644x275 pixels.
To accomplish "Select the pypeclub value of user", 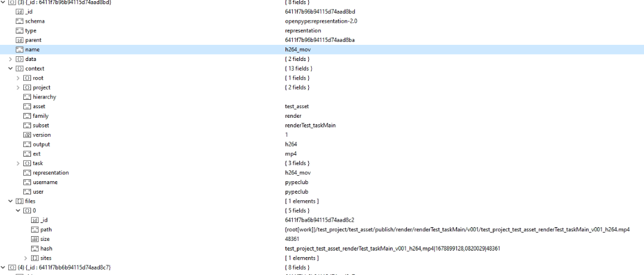I will coord(296,191).
